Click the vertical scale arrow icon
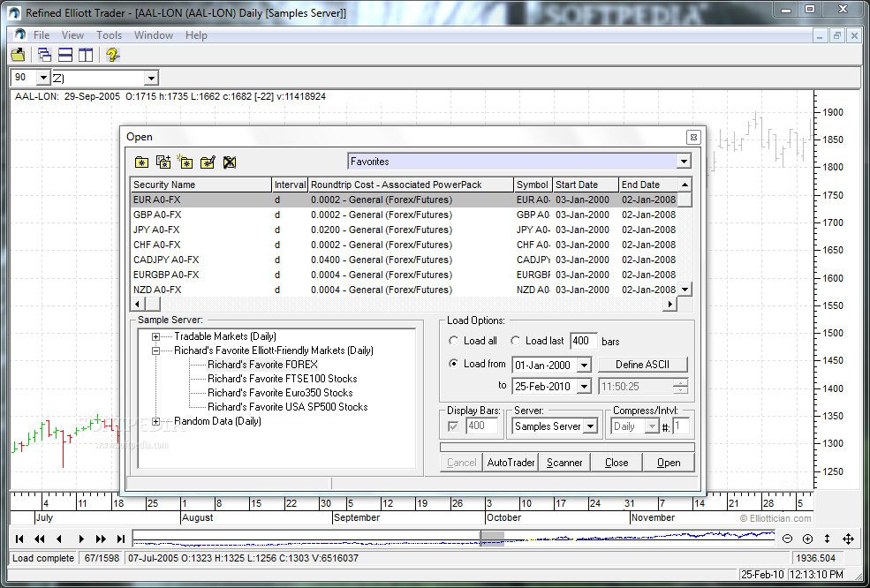This screenshot has height=588, width=870. coord(827,538)
